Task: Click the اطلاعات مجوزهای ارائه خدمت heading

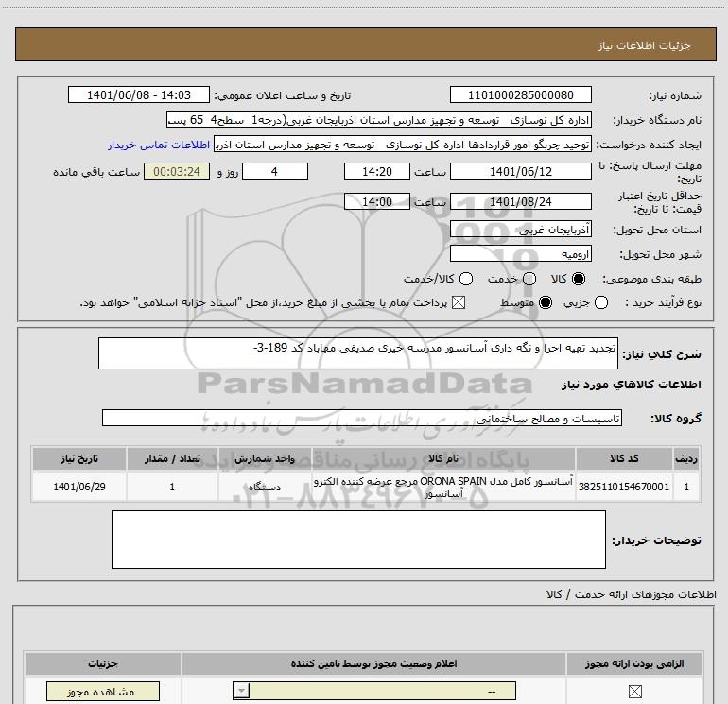Action: 631,594
